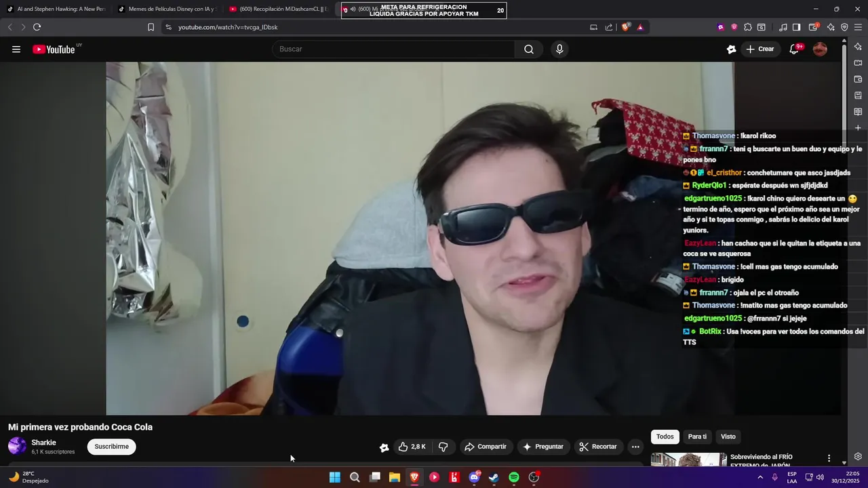Go to YouTube home via logo

[54, 49]
